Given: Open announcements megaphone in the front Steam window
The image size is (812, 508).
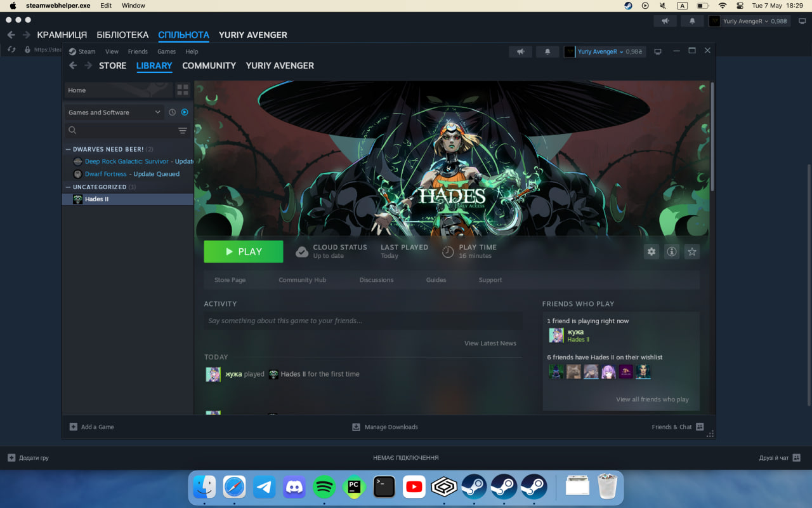Looking at the screenshot, I should click(520, 51).
